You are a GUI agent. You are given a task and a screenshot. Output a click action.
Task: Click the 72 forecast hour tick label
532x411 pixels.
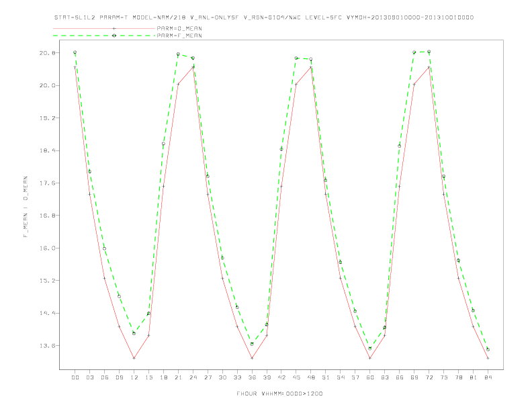coord(429,377)
